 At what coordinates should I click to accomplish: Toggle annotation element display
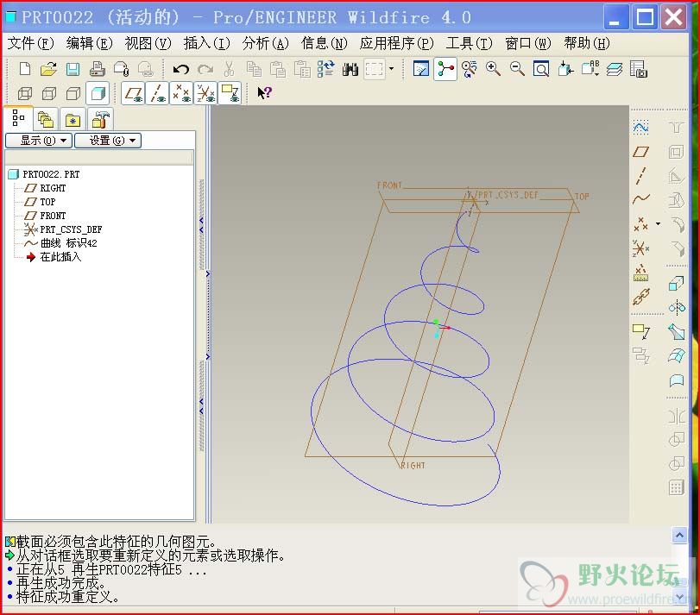click(x=230, y=93)
